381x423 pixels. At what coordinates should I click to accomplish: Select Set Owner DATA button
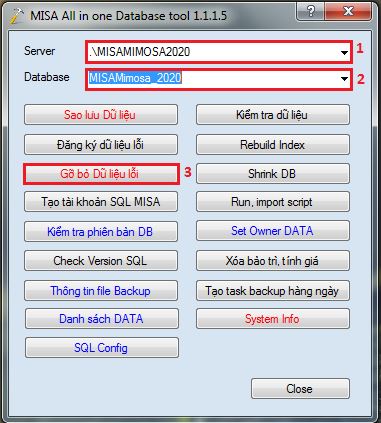click(x=273, y=231)
